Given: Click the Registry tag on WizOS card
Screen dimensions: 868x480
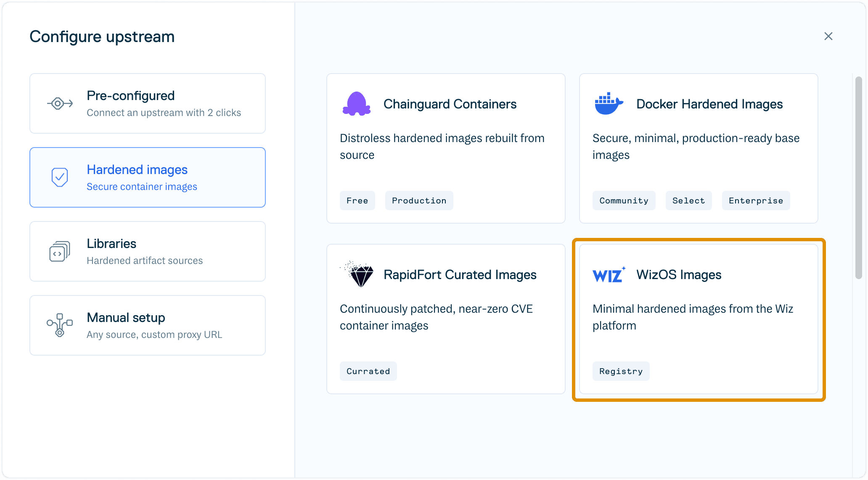Looking at the screenshot, I should (x=621, y=371).
